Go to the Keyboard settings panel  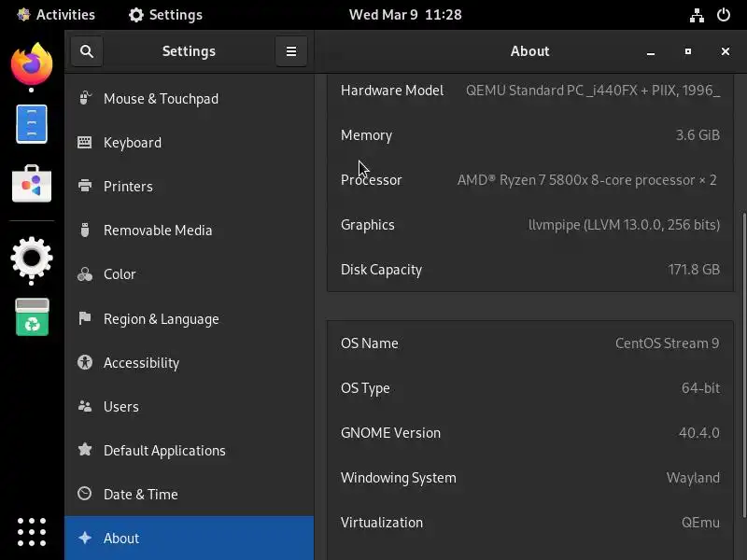pos(133,143)
